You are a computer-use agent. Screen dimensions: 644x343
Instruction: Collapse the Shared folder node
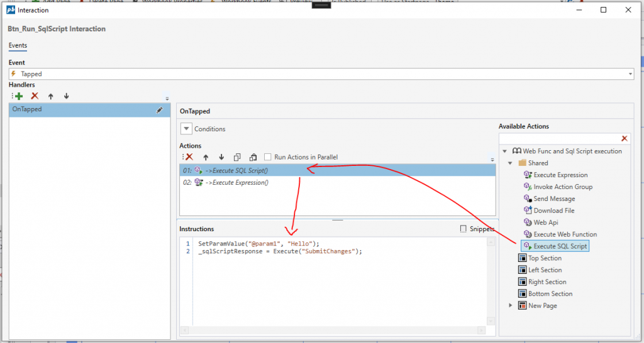click(x=510, y=163)
